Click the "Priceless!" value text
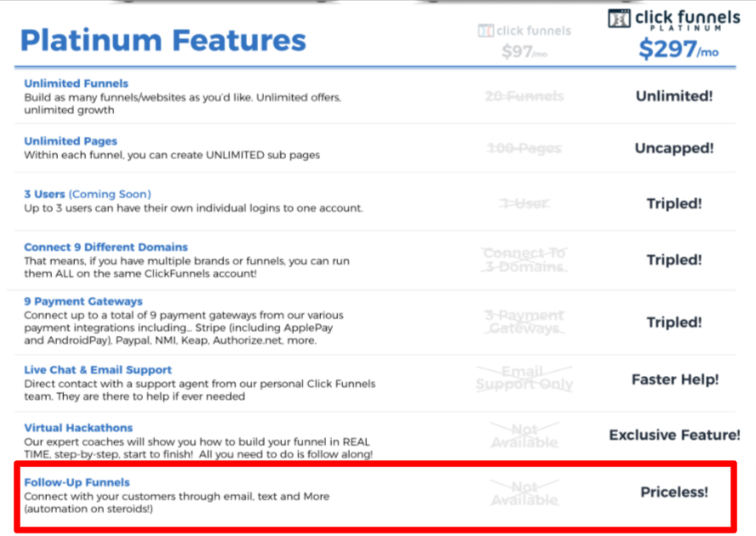Screen dimensions: 756x536 674,492
